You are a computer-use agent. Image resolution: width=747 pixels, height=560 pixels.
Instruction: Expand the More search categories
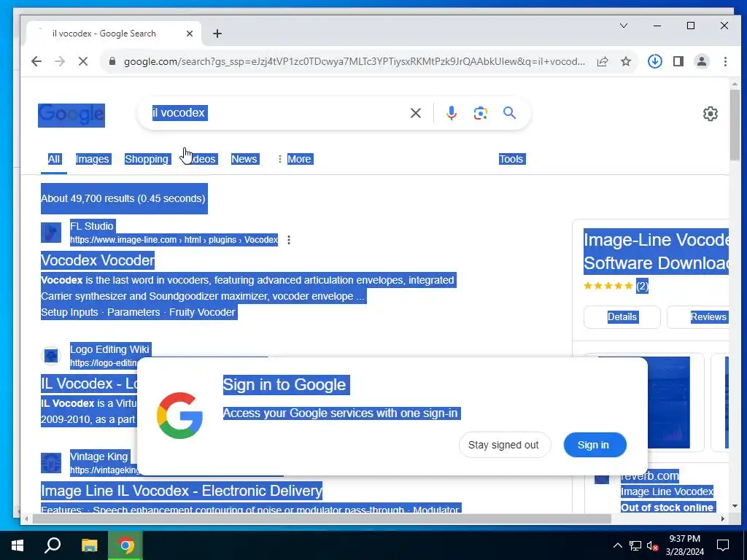point(295,159)
